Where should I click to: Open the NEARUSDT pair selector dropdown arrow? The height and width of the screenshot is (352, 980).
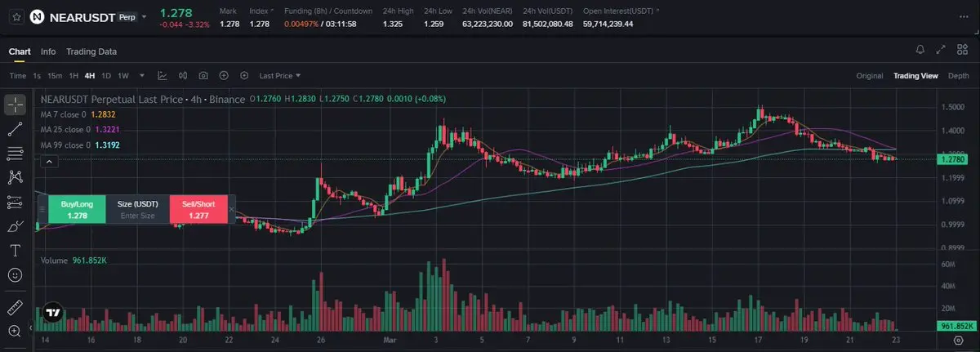(145, 17)
